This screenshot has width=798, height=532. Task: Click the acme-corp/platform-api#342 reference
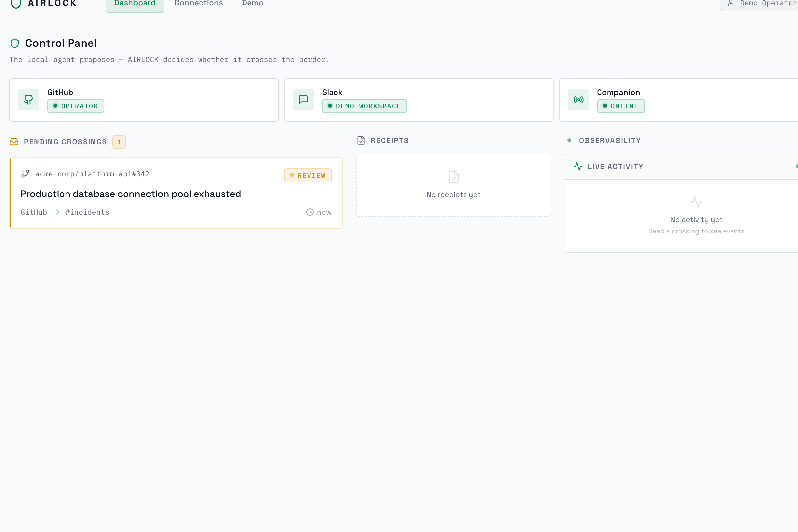click(92, 174)
